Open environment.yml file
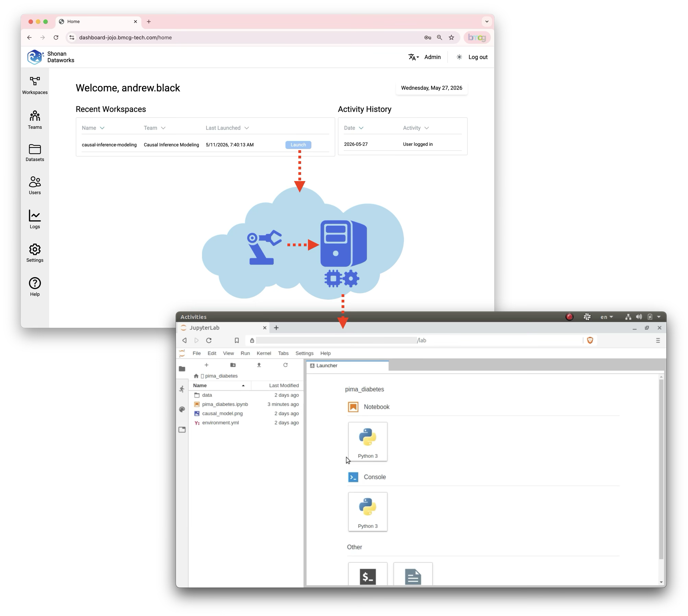 tap(246, 423)
